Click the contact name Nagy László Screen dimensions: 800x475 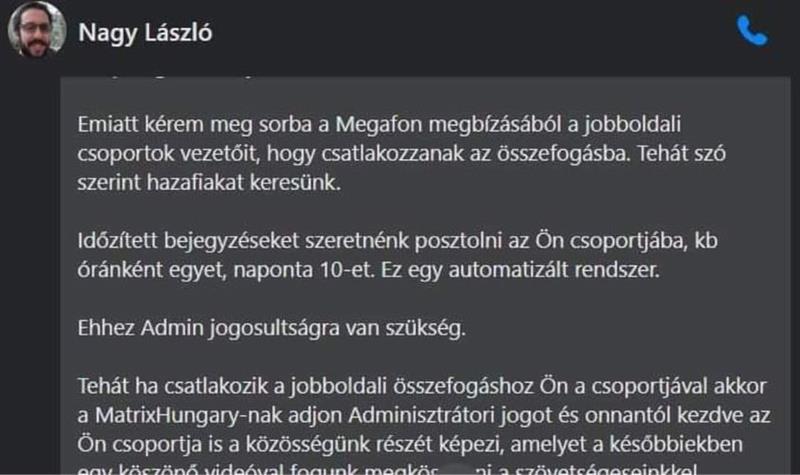[x=145, y=33]
